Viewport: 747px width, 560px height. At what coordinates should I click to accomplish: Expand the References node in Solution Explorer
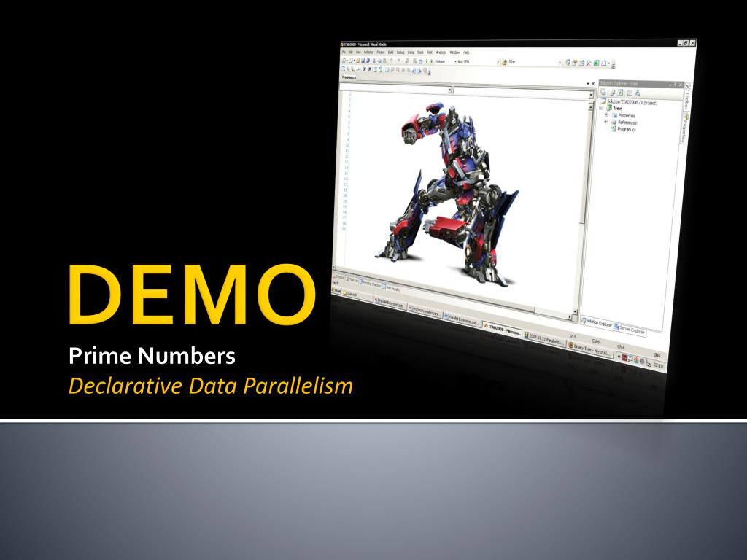[x=605, y=122]
